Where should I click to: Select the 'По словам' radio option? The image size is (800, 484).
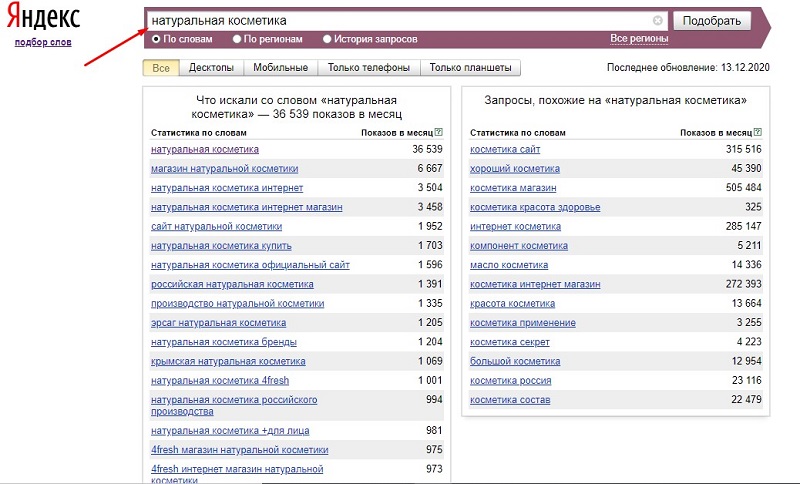[156, 39]
